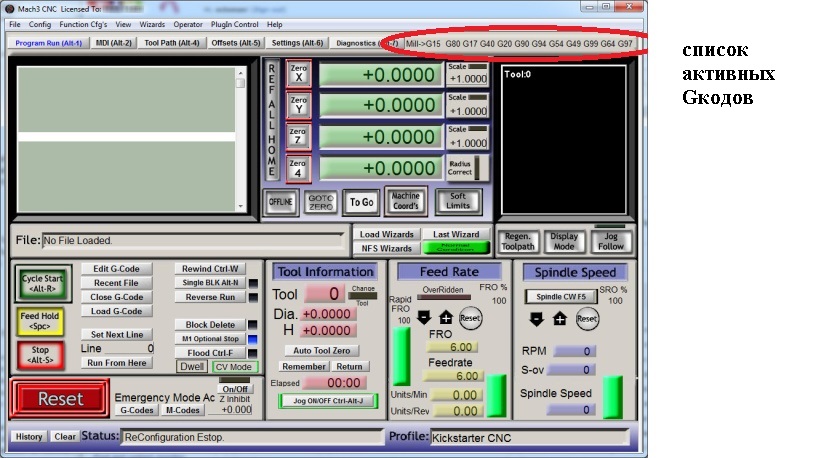Open the Wizards menu
The height and width of the screenshot is (458, 831).
point(152,24)
